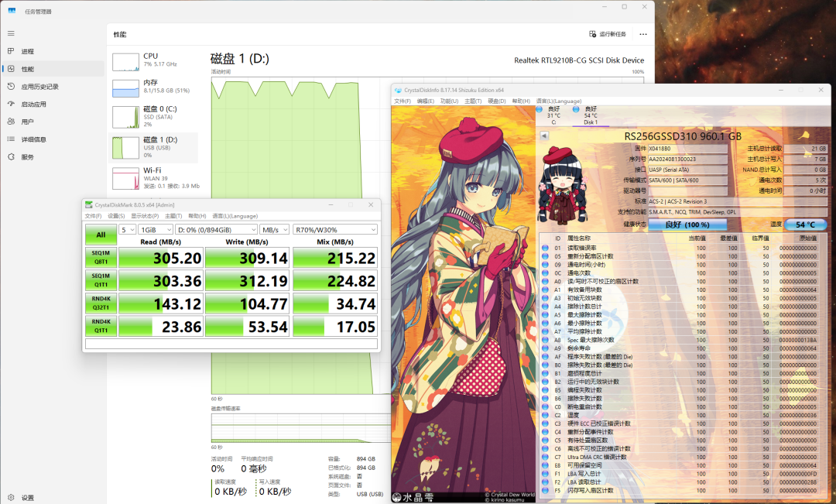Run SEQ1M Q8T1 test in CrystalDiskMark
Screen dimensions: 836x504
[x=101, y=258]
